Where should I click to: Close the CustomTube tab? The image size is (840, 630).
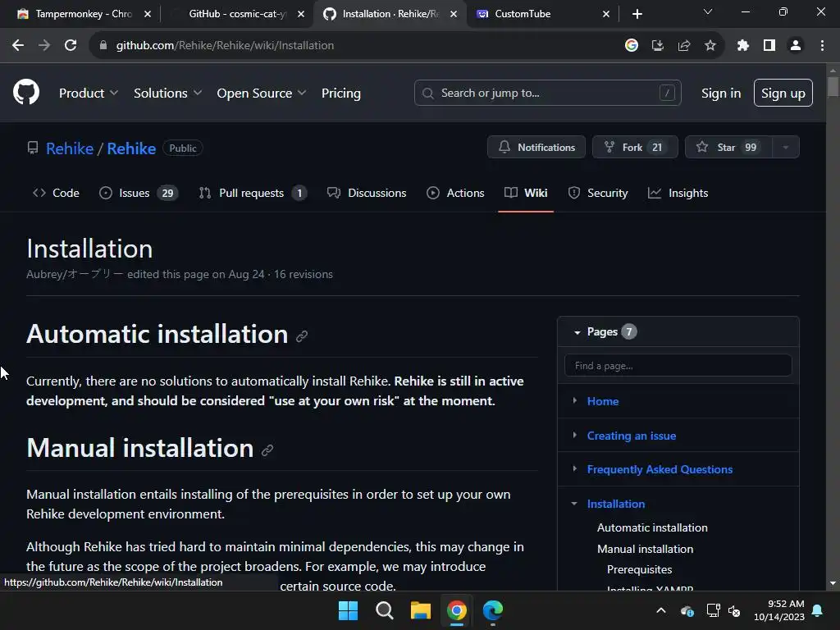[x=606, y=14]
